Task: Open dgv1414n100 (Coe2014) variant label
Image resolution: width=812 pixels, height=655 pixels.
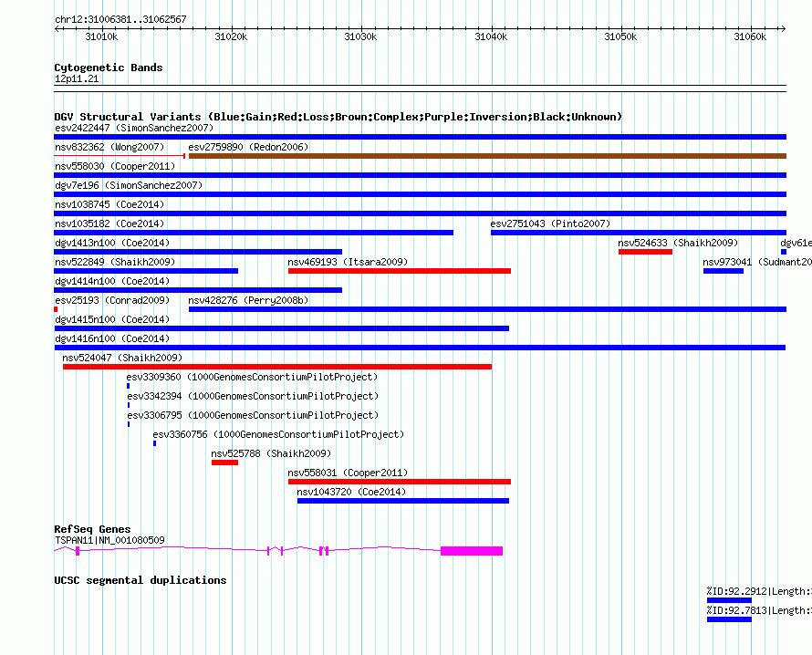Action: [x=112, y=281]
